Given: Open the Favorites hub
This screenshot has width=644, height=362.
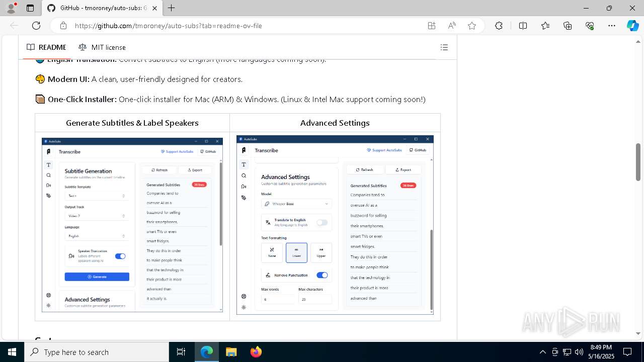Looking at the screenshot, I should coord(545,26).
